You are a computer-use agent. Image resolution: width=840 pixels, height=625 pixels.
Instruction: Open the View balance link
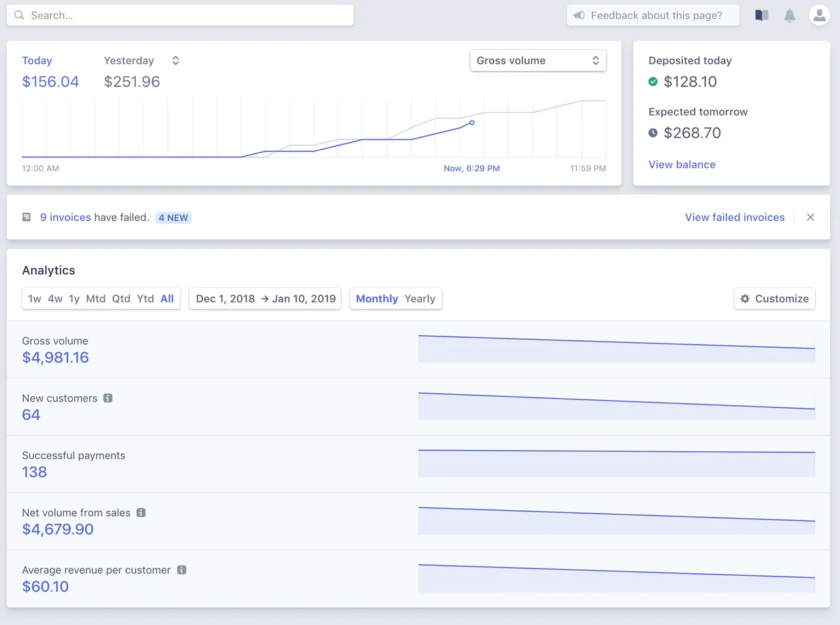[682, 165]
